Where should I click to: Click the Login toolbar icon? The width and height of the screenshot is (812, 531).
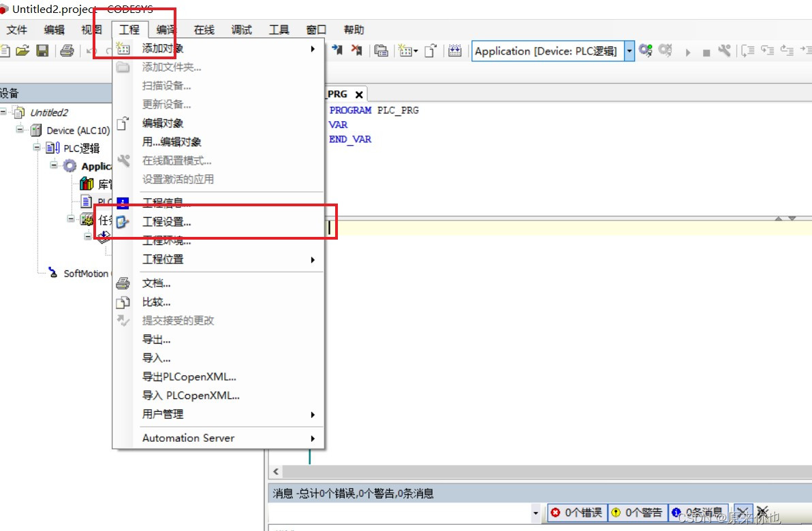coord(644,50)
